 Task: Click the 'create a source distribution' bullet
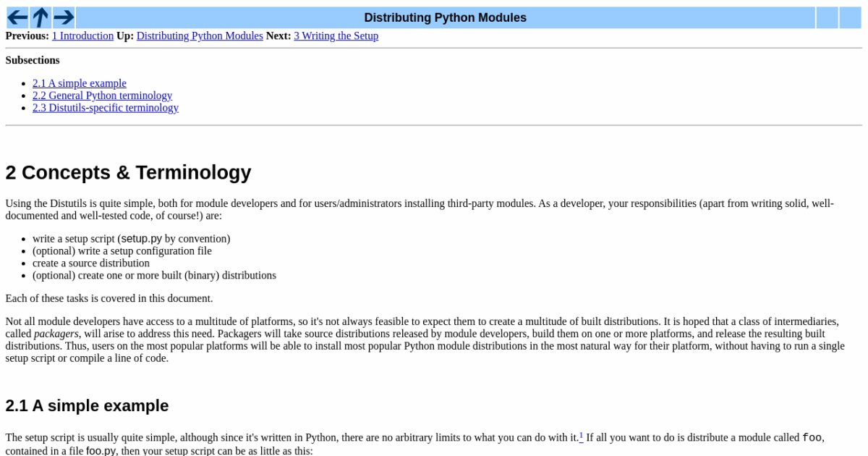(91, 263)
